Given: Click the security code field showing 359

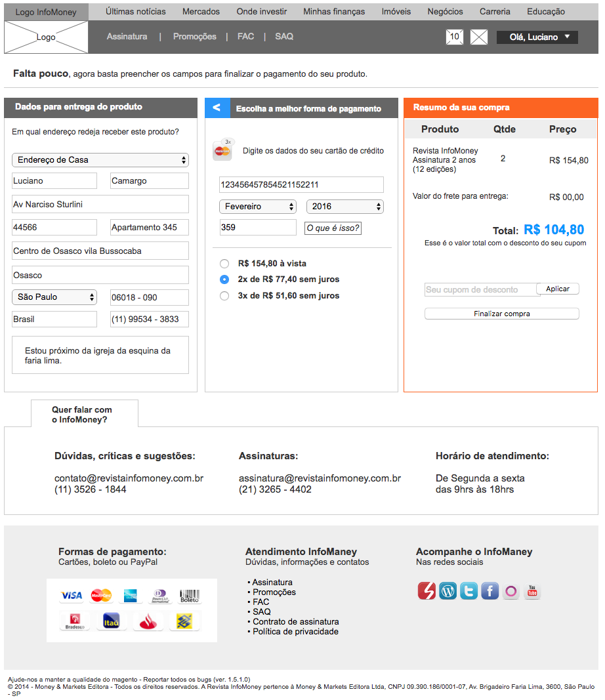Looking at the screenshot, I should [258, 227].
